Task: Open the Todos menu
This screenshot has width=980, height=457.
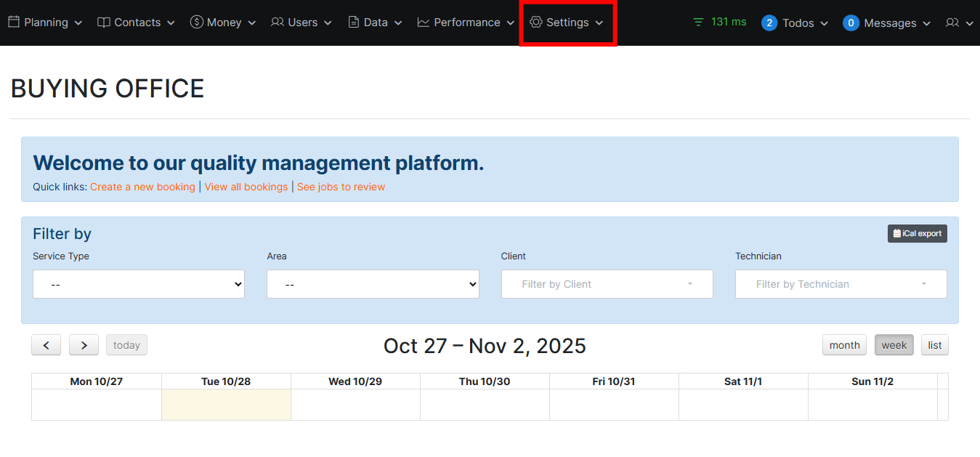Action: 795,23
